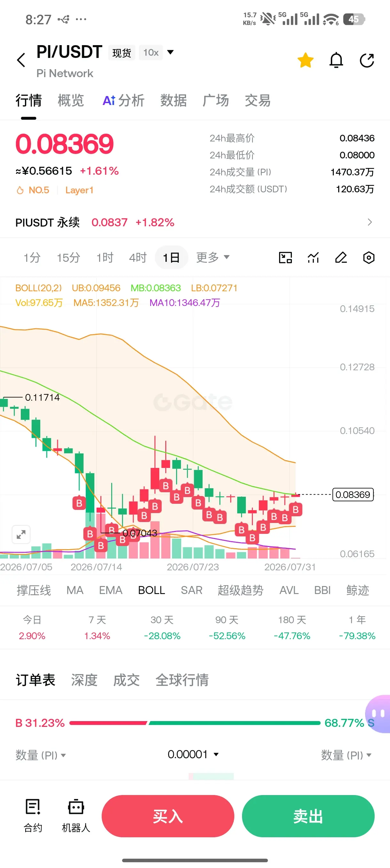Select the 4时 timeframe
Screen dimensions: 390x868
(138, 257)
